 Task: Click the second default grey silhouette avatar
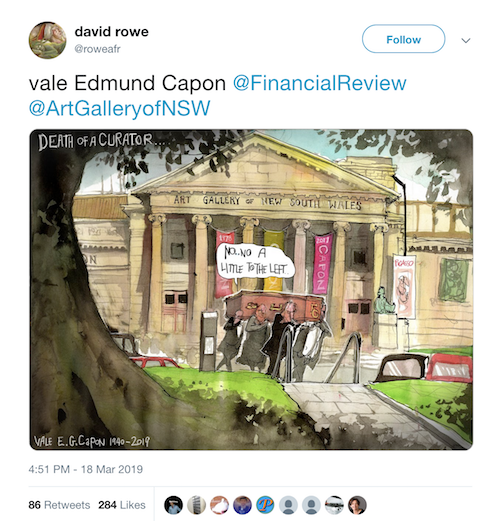click(311, 505)
